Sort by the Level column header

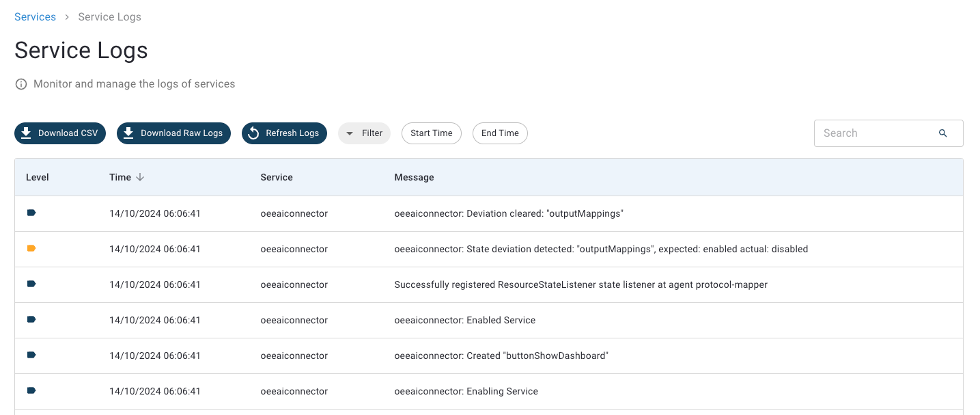pyautogui.click(x=38, y=177)
